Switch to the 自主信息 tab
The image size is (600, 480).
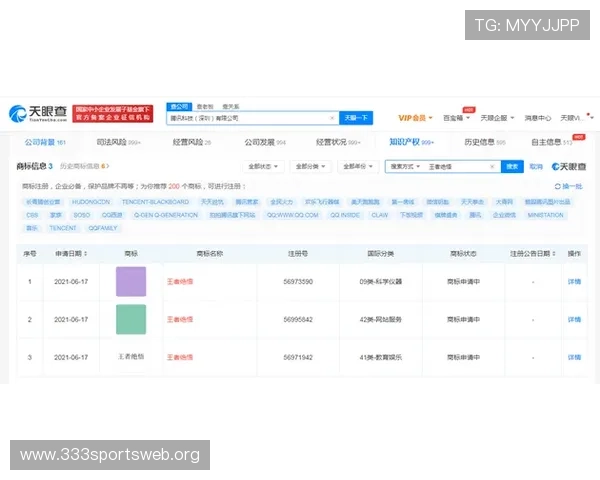pos(552,142)
